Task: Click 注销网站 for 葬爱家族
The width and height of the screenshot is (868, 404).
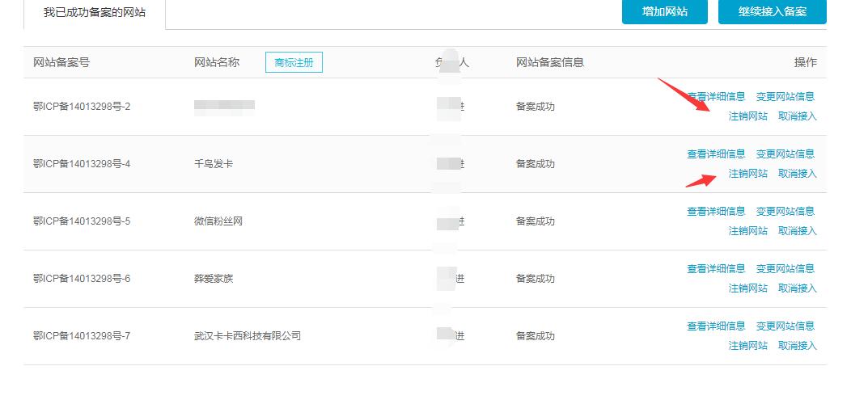Action: tap(748, 288)
